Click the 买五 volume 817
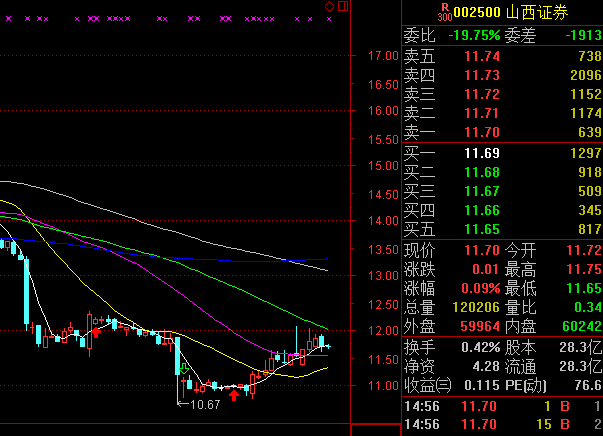 click(590, 230)
